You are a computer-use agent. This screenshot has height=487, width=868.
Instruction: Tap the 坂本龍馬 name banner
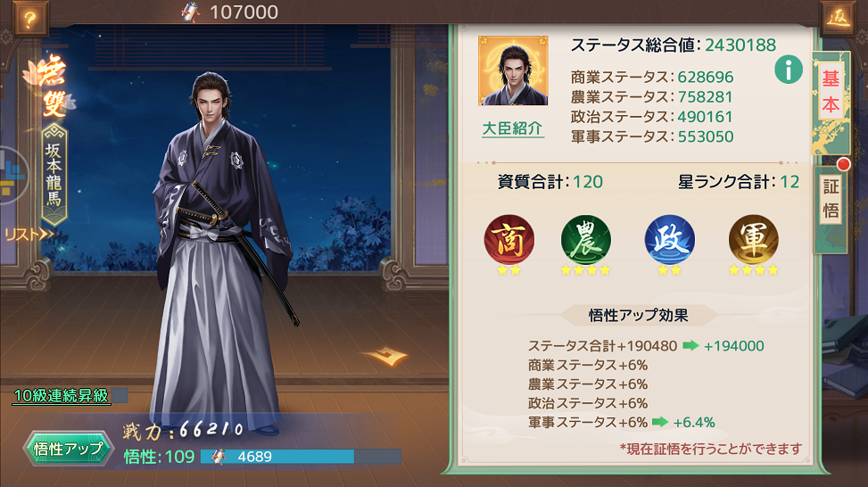(x=54, y=175)
